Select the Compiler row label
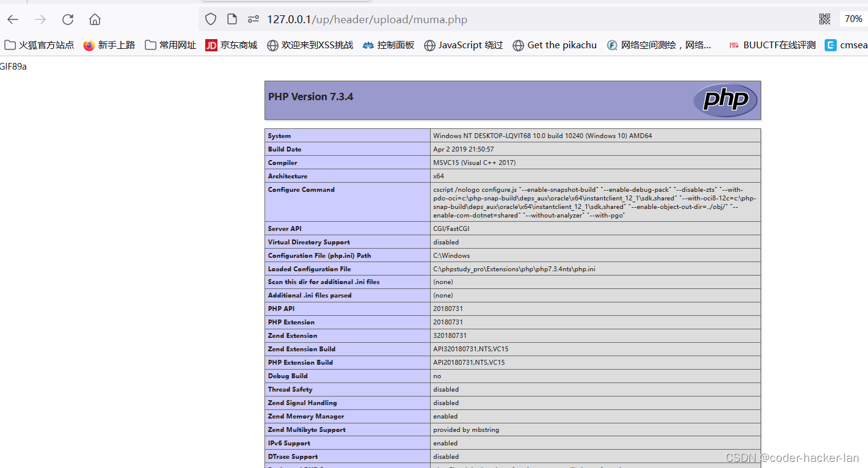The width and height of the screenshot is (868, 468). [x=282, y=163]
